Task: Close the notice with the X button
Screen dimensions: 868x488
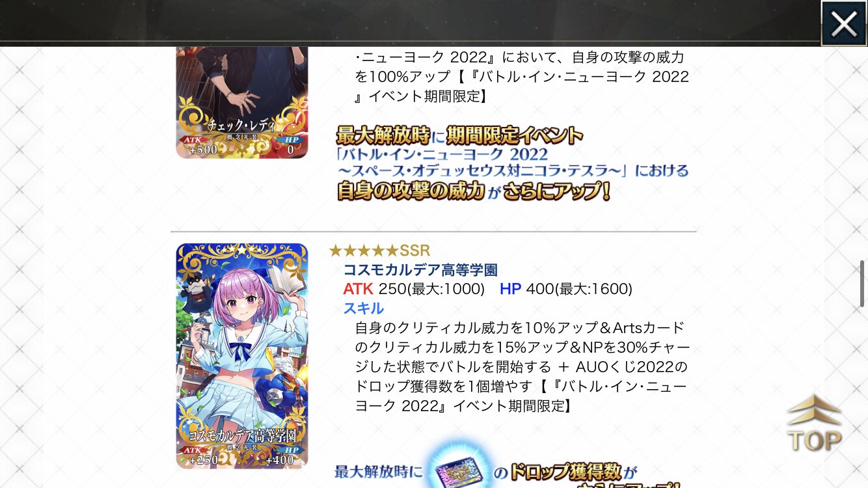Action: [x=844, y=24]
